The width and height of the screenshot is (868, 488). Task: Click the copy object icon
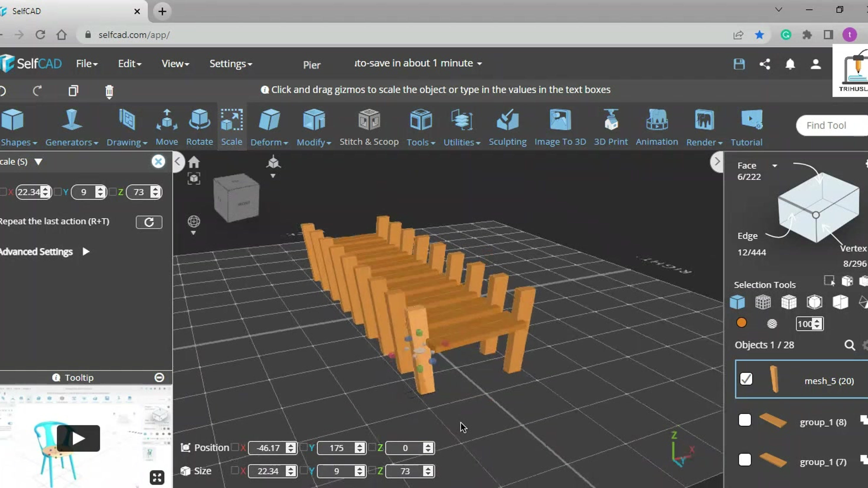click(x=73, y=91)
